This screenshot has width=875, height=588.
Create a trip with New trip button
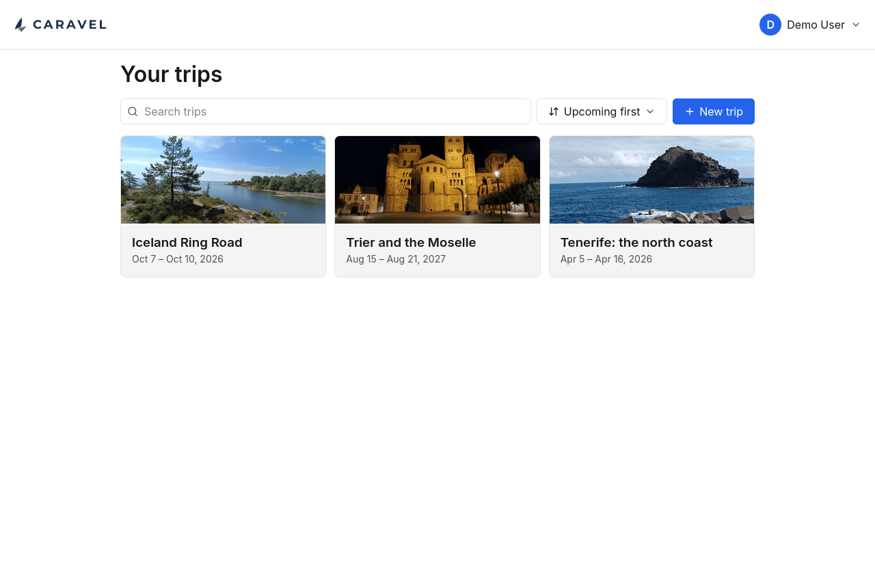(714, 111)
